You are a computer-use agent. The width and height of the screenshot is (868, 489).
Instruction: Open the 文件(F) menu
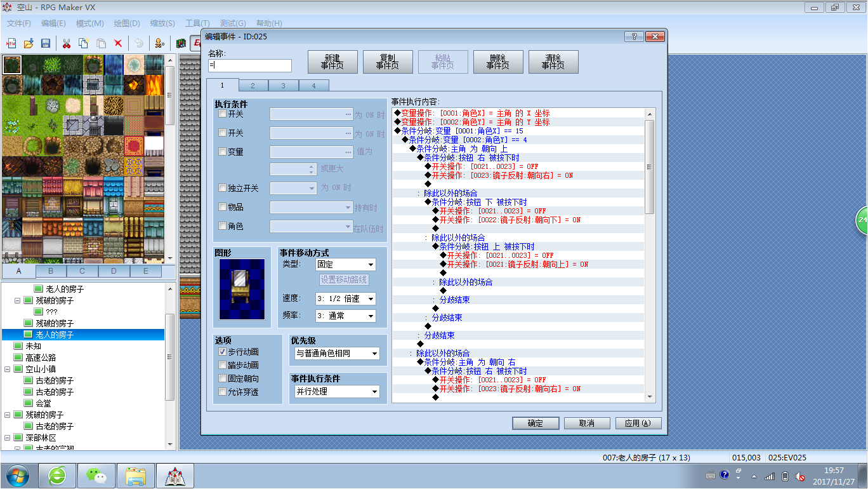[x=19, y=23]
